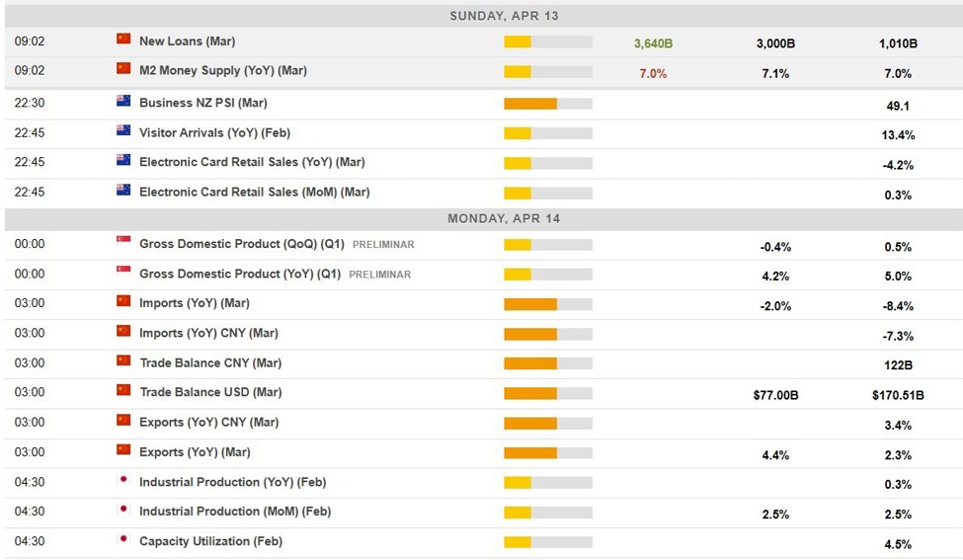
Task: Click Japan flag beside Industrial Production (MoM)
Action: (x=123, y=511)
